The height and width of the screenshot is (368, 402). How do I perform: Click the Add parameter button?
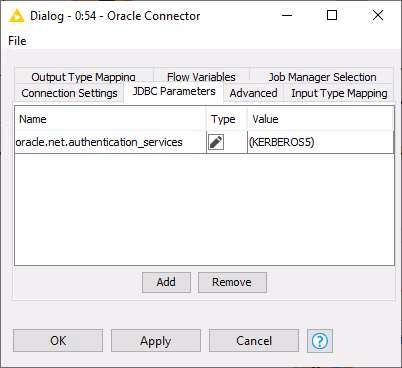pyautogui.click(x=166, y=282)
